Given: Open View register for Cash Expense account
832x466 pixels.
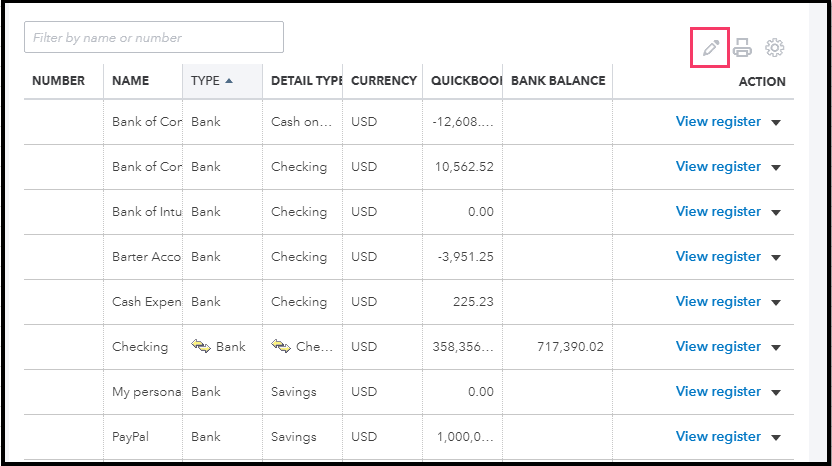Looking at the screenshot, I should tap(718, 302).
